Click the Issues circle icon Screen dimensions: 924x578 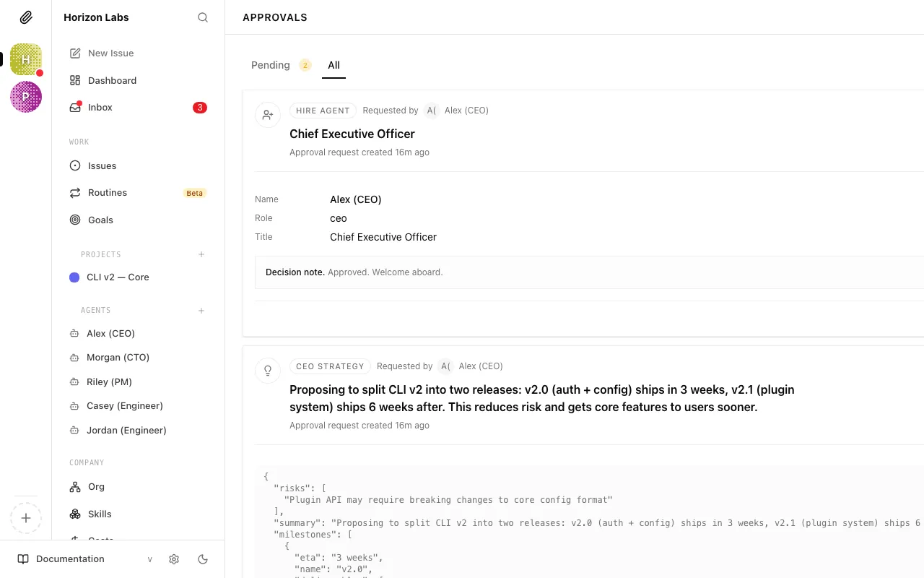(75, 165)
